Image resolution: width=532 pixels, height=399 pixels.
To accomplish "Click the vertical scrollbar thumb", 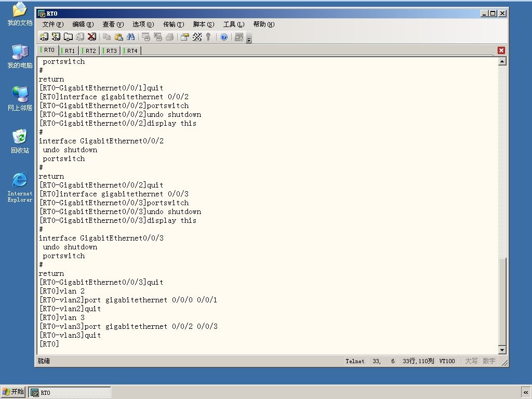I will coord(502,302).
